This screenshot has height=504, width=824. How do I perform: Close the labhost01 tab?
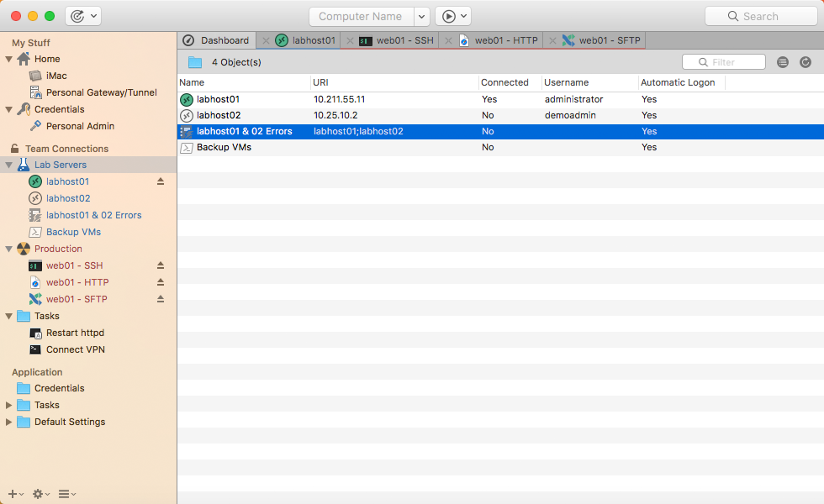(x=266, y=40)
